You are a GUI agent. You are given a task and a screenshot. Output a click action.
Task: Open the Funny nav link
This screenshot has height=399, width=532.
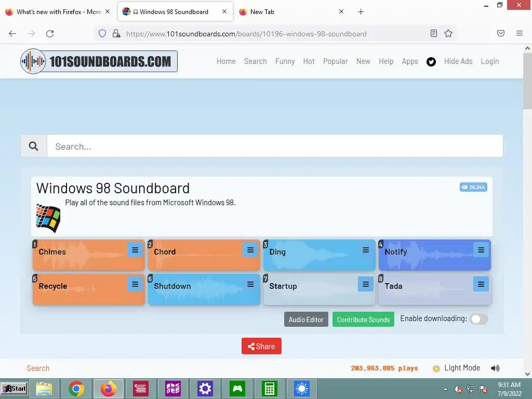pos(285,61)
